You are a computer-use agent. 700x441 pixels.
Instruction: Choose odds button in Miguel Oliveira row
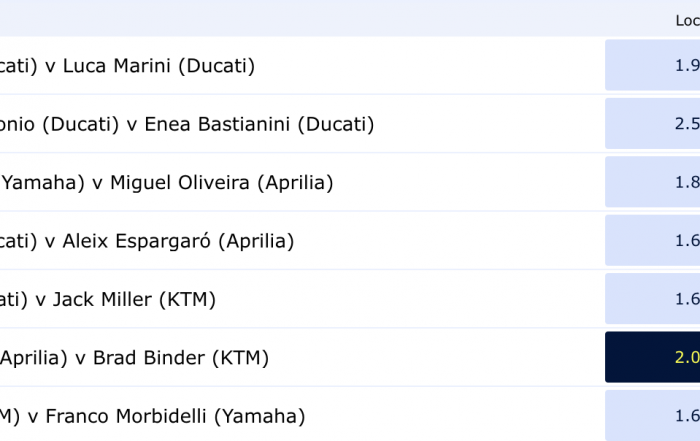tap(652, 182)
